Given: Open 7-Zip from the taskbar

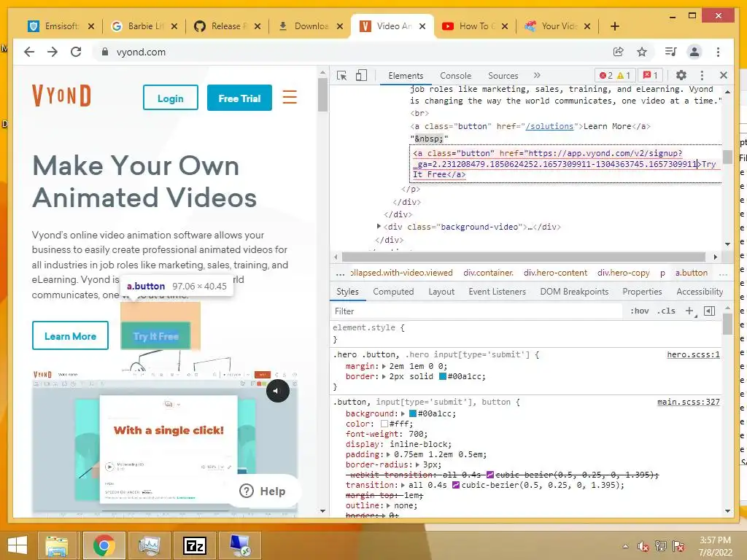Looking at the screenshot, I should tap(195, 545).
